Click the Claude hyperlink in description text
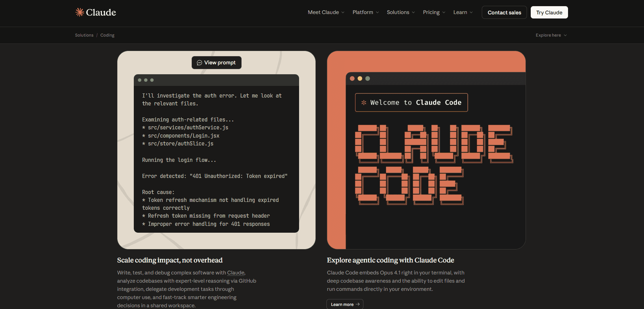 point(236,273)
